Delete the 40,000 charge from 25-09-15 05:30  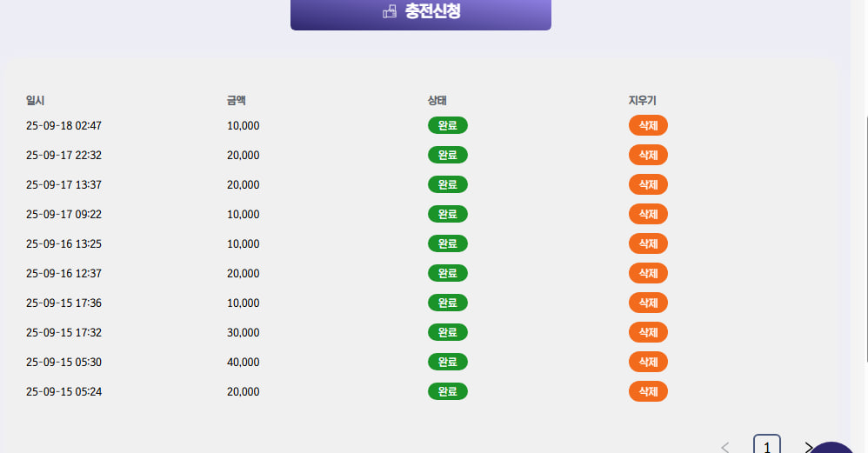click(648, 362)
